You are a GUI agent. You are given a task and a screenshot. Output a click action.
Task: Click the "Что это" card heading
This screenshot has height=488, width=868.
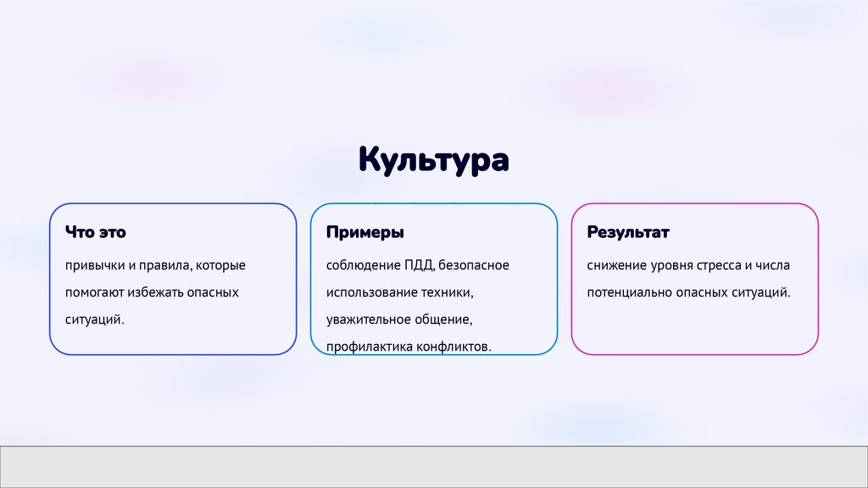click(x=96, y=232)
